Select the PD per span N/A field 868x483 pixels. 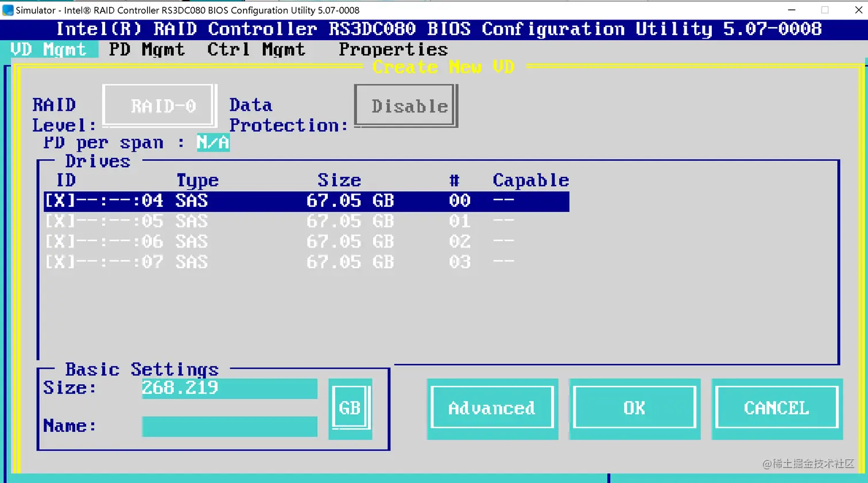click(213, 142)
